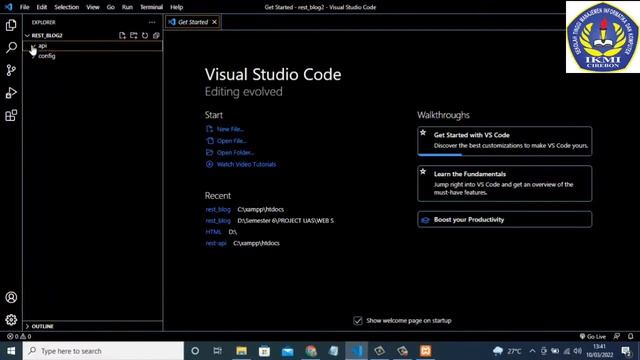This screenshot has width=640, height=360.
Task: Open the weather 27°C widget
Action: 507,351
